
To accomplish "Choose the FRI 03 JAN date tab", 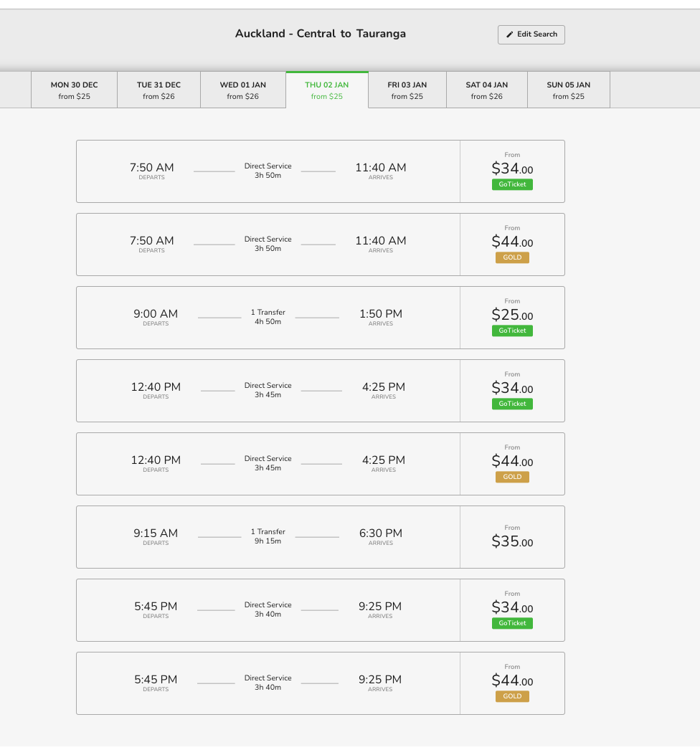I will [407, 90].
